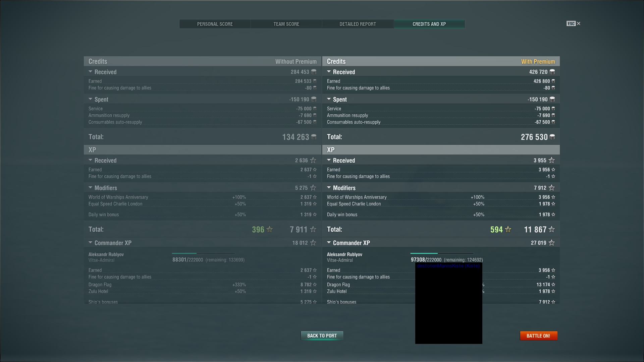The image size is (644, 362).
Task: Click credits icon beside 426 720 received
Action: click(x=552, y=72)
